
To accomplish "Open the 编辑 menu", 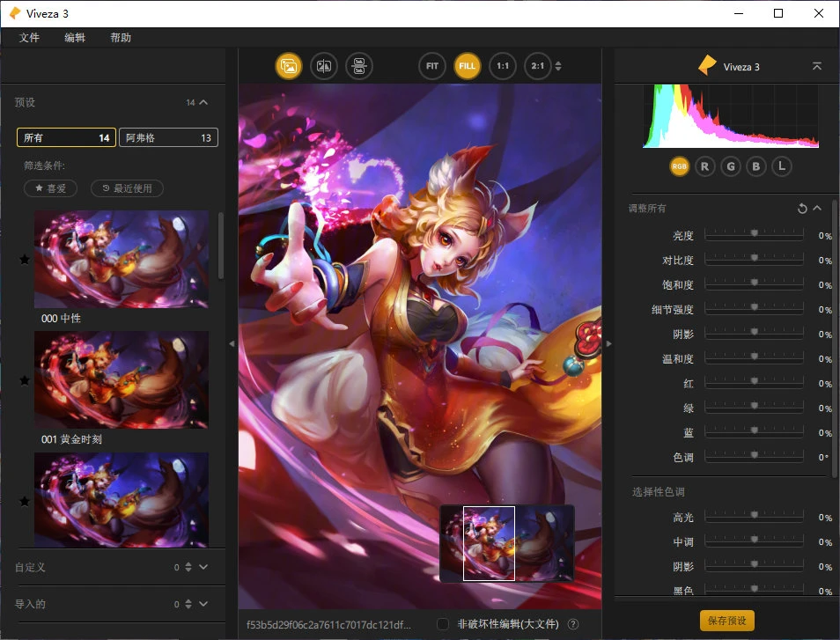I will point(75,38).
